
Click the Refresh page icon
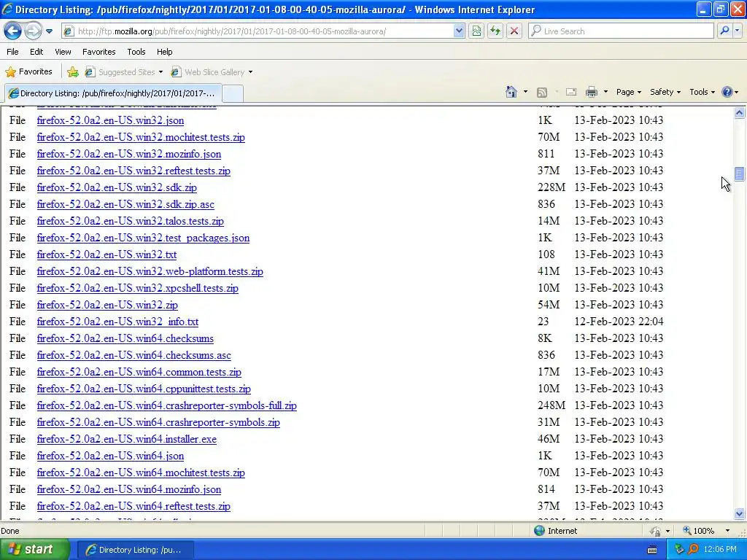[495, 31]
